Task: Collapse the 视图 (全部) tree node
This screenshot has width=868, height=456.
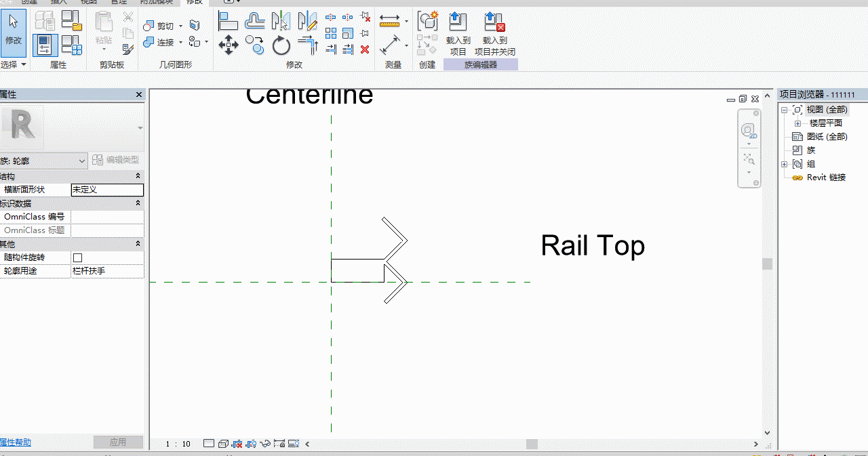Action: tap(785, 110)
